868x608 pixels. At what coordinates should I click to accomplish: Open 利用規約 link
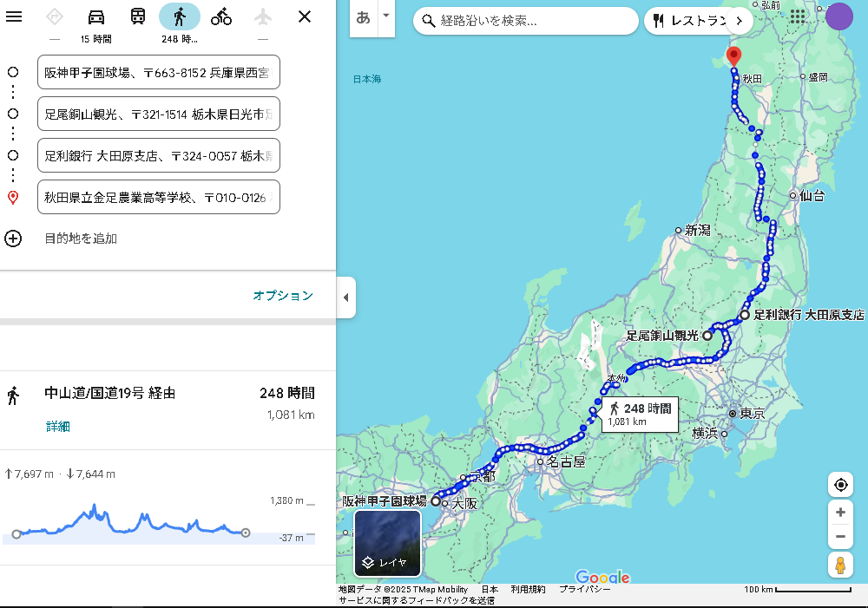click(x=528, y=590)
